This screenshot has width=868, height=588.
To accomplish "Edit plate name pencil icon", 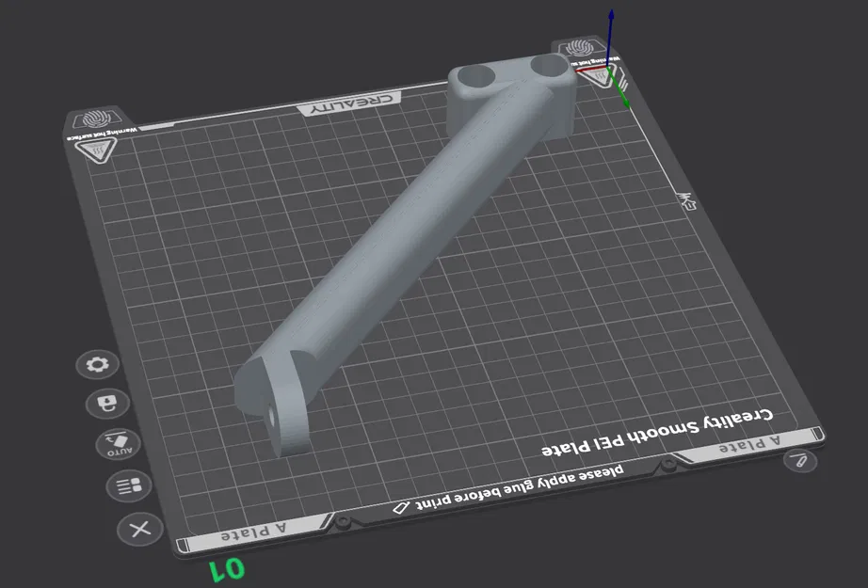I will click(800, 460).
